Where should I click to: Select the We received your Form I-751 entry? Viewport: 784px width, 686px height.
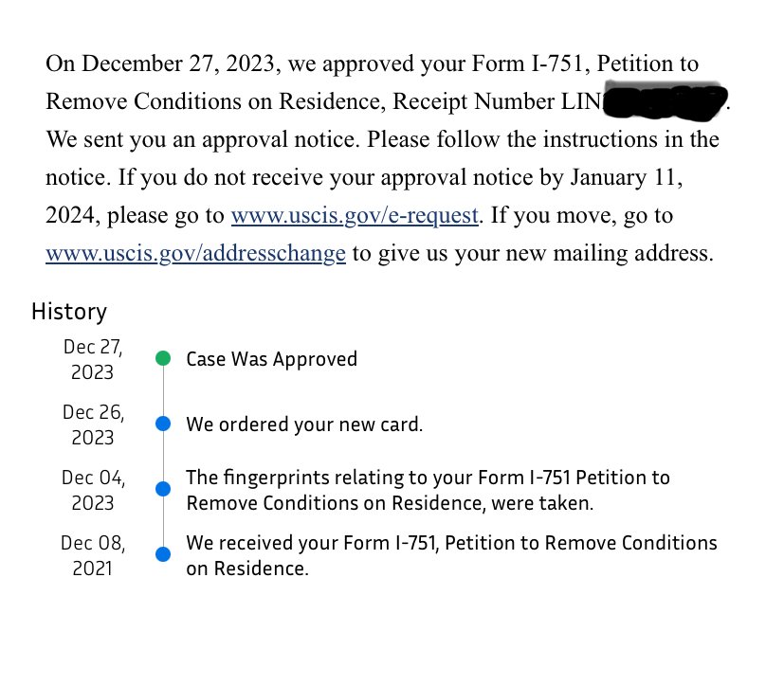[x=451, y=555]
